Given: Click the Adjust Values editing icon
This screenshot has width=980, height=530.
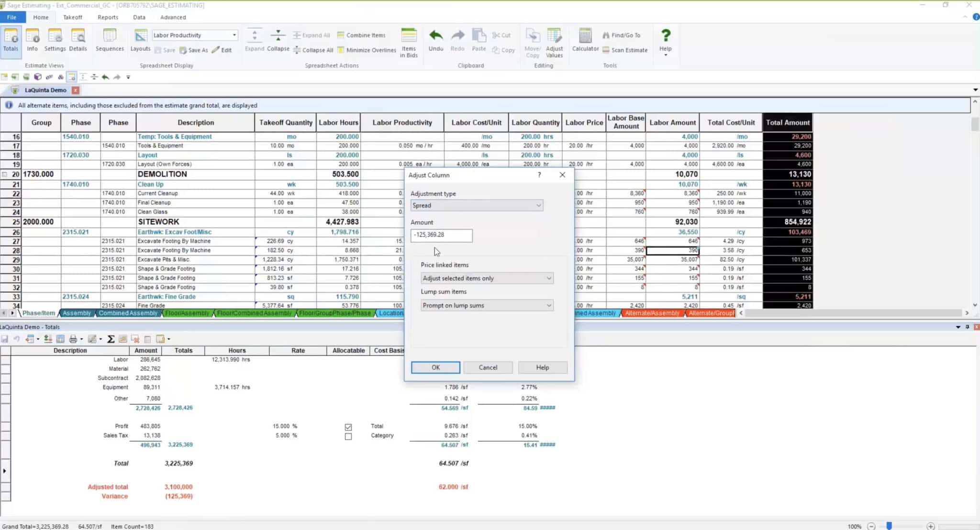Looking at the screenshot, I should (x=554, y=43).
